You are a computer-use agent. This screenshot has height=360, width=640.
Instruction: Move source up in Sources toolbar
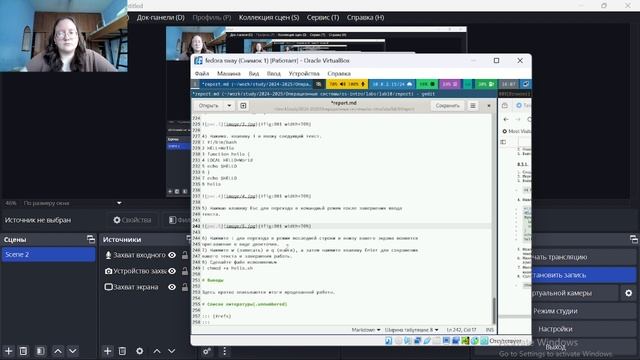157,351
